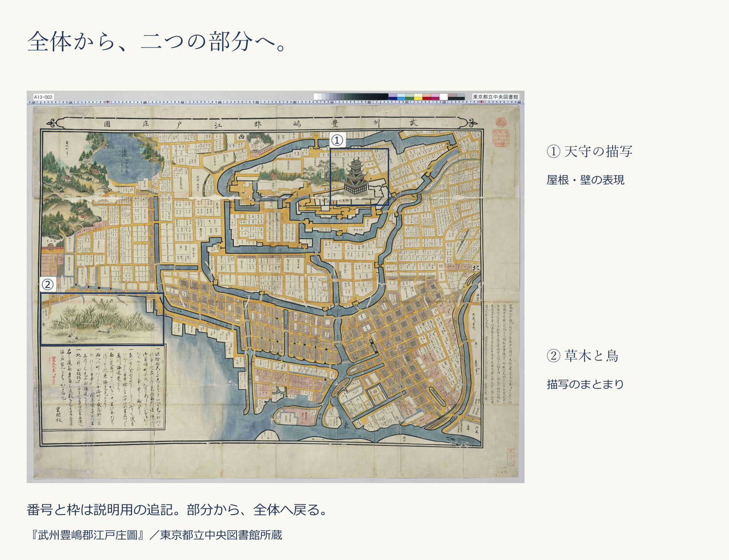Click the map title banner 武州豊嶋郡江戸庄圖

(x=262, y=123)
